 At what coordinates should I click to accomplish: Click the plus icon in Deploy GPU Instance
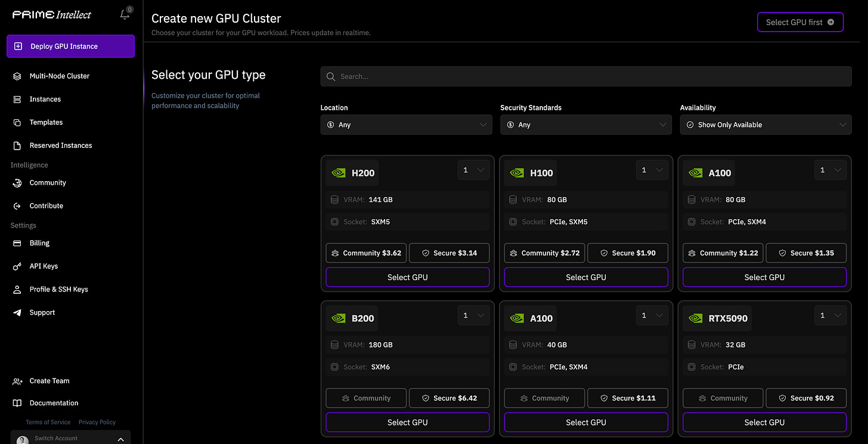coord(18,46)
